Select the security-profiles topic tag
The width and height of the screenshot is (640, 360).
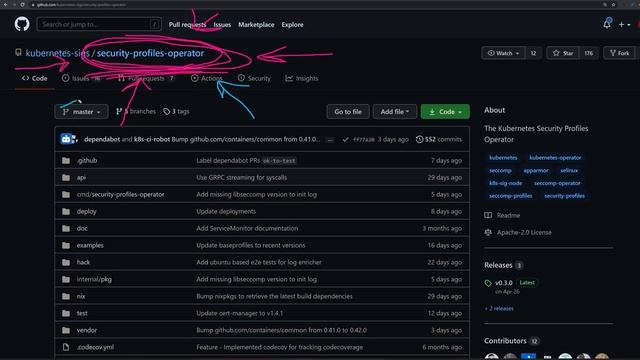(564, 196)
